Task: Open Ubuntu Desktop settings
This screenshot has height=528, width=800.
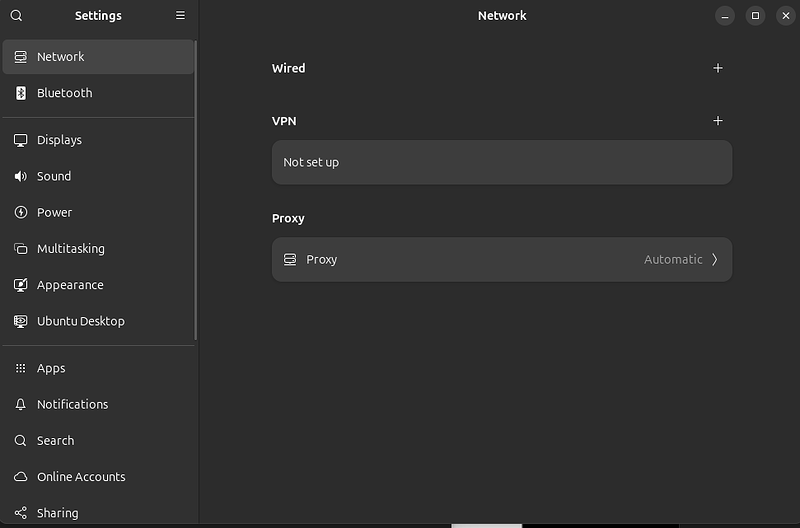Action: pyautogui.click(x=98, y=321)
